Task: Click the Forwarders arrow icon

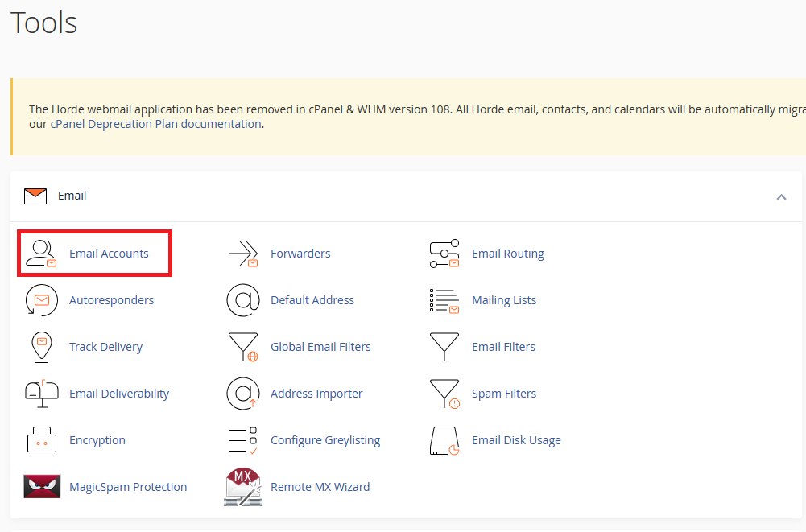Action: pos(243,254)
